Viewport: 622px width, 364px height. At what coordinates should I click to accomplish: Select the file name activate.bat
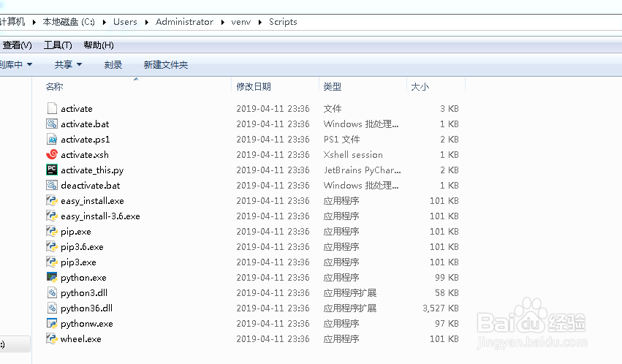coord(85,124)
